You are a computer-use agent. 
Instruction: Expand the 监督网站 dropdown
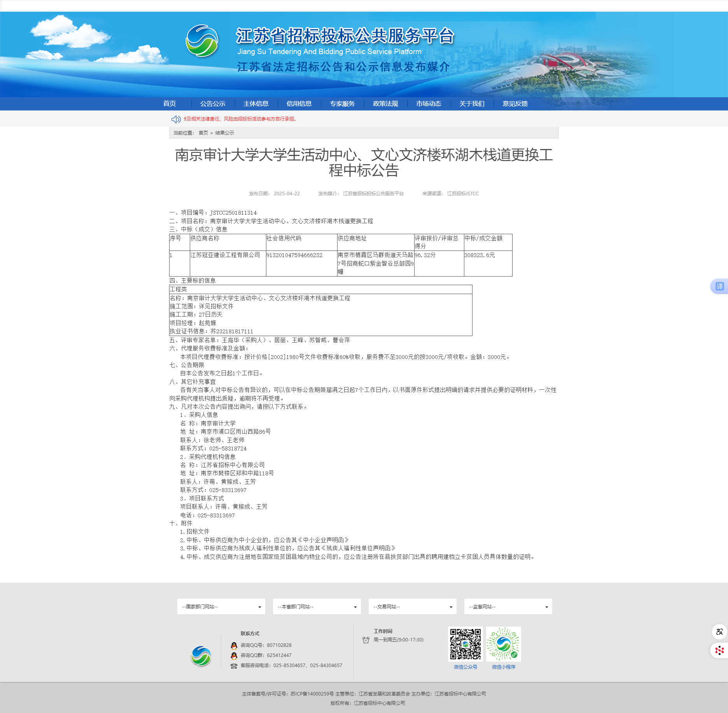pyautogui.click(x=508, y=606)
